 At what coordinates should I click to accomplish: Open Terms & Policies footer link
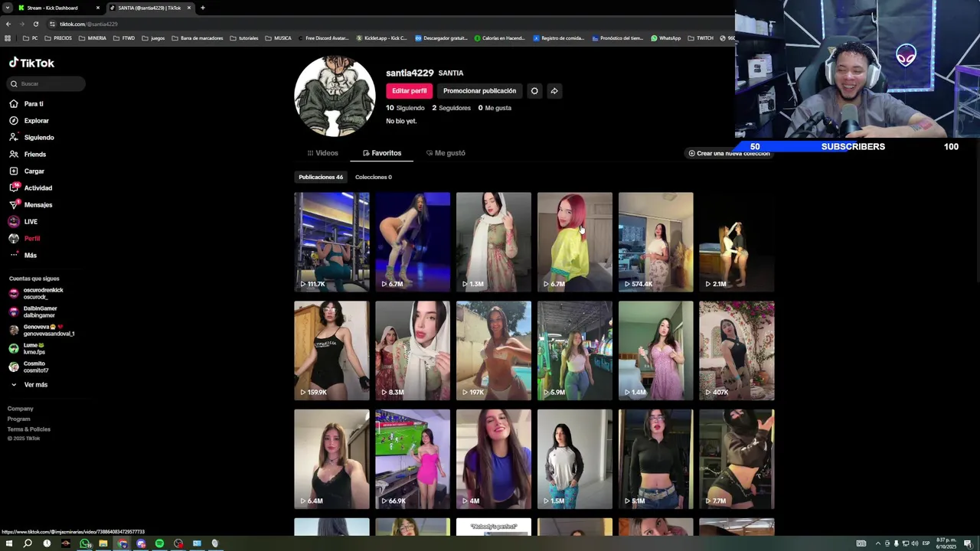point(29,429)
